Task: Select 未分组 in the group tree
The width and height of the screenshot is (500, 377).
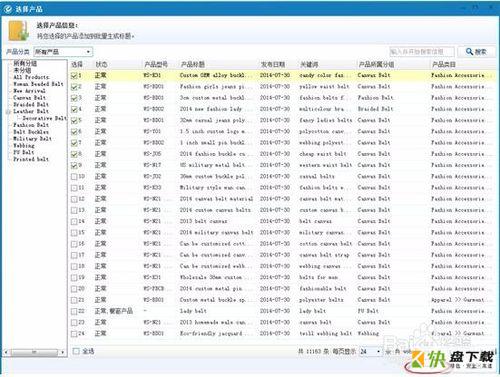Action: [x=22, y=70]
